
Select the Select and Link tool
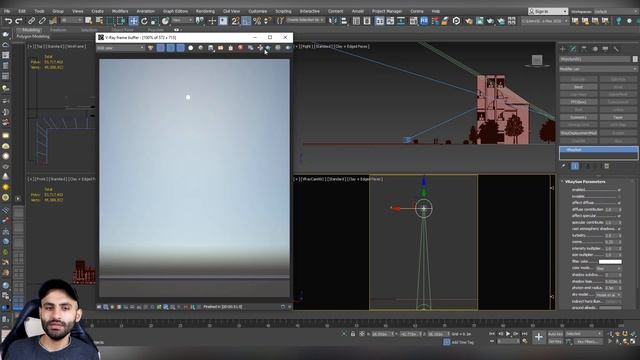(x=31, y=21)
